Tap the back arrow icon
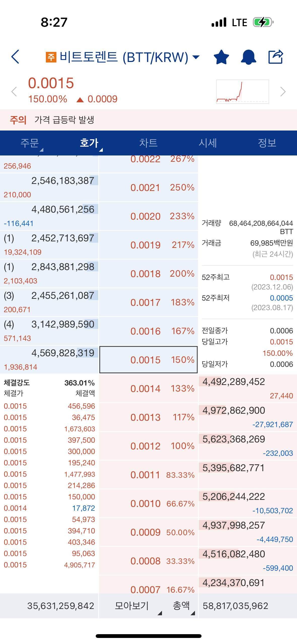This screenshot has height=644, width=297. (15, 57)
